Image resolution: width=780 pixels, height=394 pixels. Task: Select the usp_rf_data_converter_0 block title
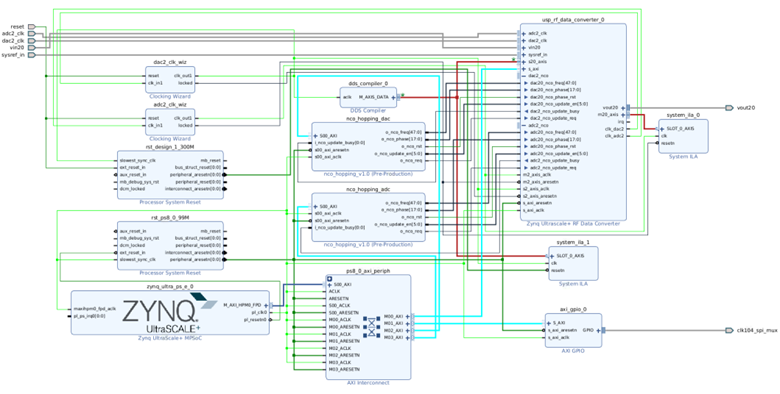573,19
